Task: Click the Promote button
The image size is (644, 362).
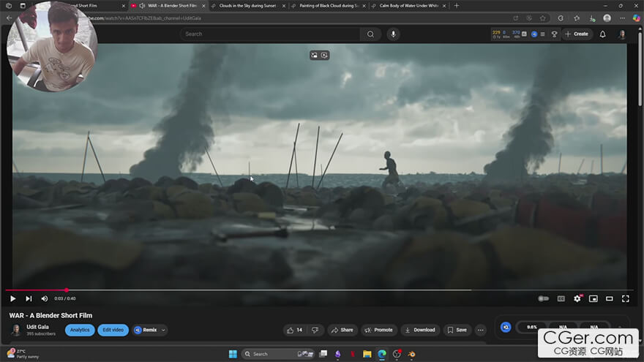Action: tap(378, 330)
